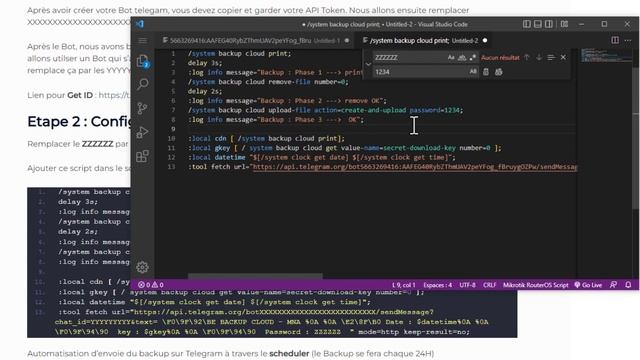Select language mode Mikrotik RouterOS Script
The height and width of the screenshot is (360, 640).
tap(536, 285)
